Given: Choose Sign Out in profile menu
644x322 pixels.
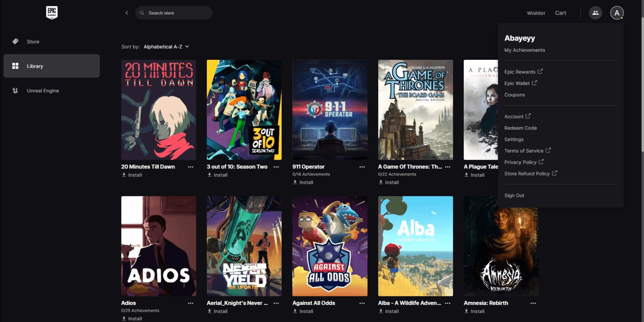Looking at the screenshot, I should click(x=514, y=195).
